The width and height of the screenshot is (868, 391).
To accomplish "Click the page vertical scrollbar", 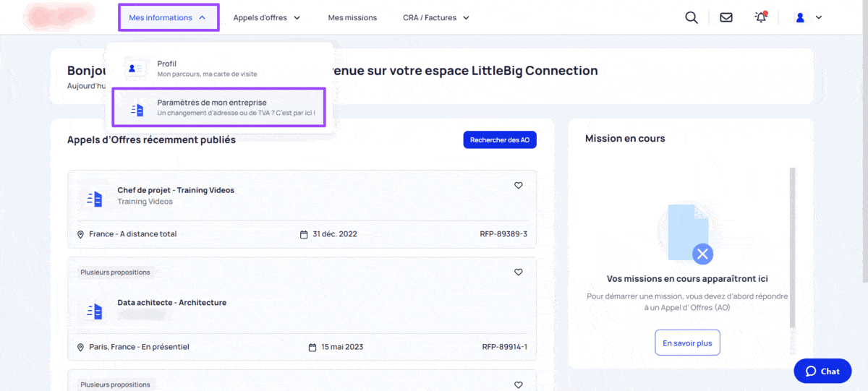I will click(x=865, y=141).
